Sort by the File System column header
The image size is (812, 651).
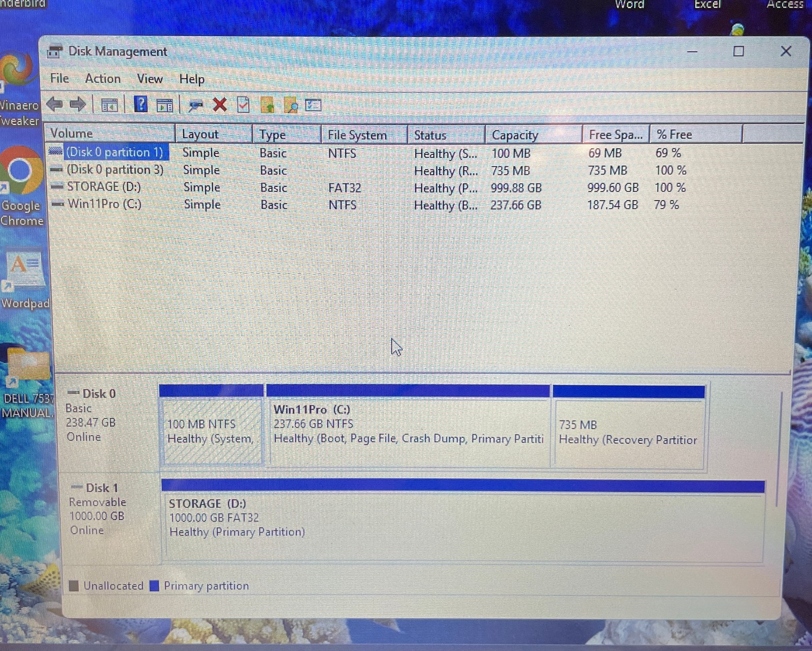point(364,135)
